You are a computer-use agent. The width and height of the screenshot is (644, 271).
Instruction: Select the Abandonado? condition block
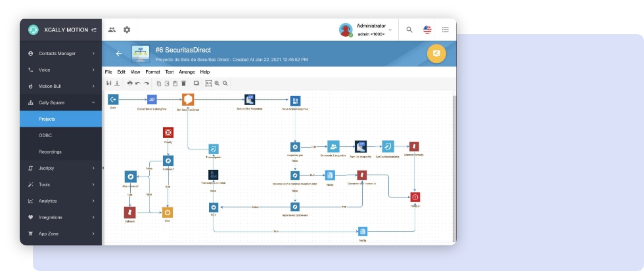[131, 177]
